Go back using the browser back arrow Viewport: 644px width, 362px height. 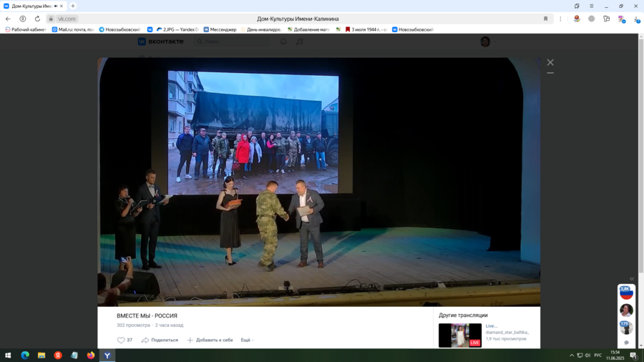[8, 19]
